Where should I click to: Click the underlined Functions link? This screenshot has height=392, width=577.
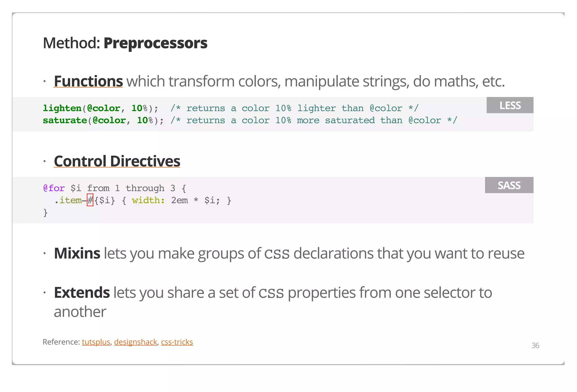point(88,81)
